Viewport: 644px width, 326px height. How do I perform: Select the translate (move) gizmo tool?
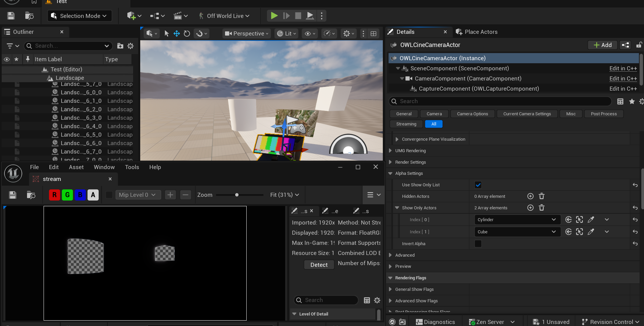(176, 33)
